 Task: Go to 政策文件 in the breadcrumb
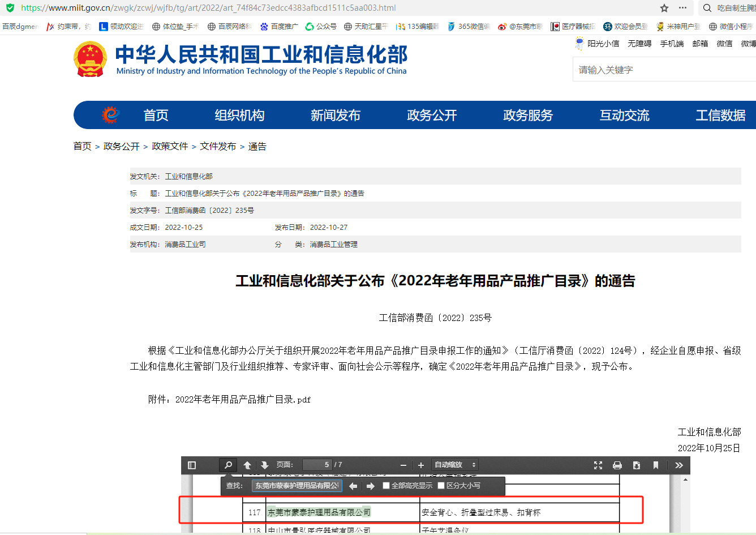170,147
